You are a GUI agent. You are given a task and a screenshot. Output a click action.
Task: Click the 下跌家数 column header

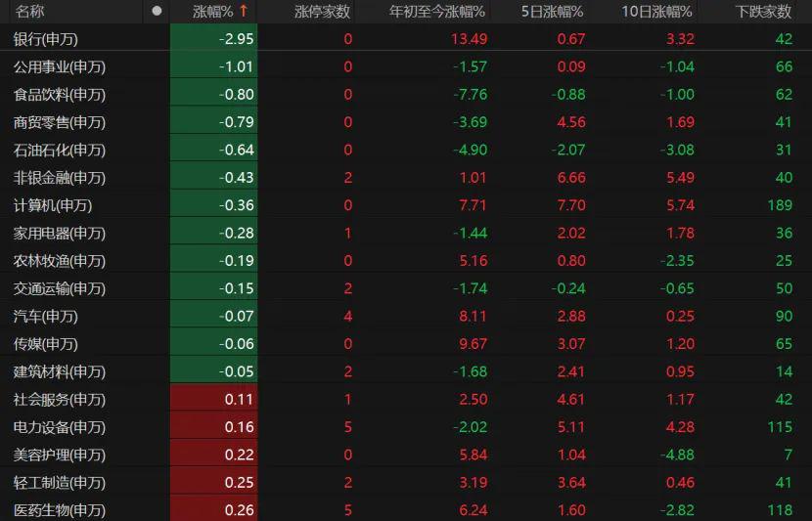763,12
